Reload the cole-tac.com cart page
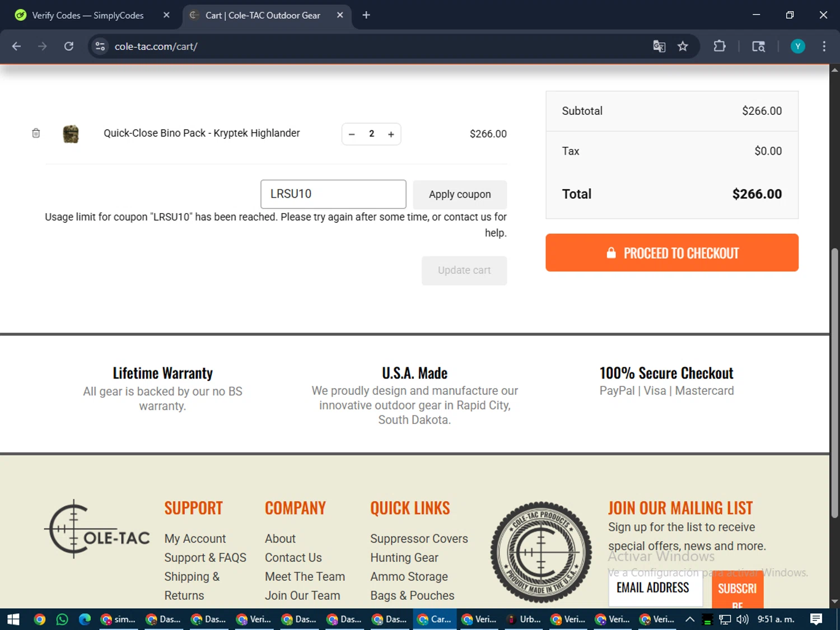 (69, 46)
